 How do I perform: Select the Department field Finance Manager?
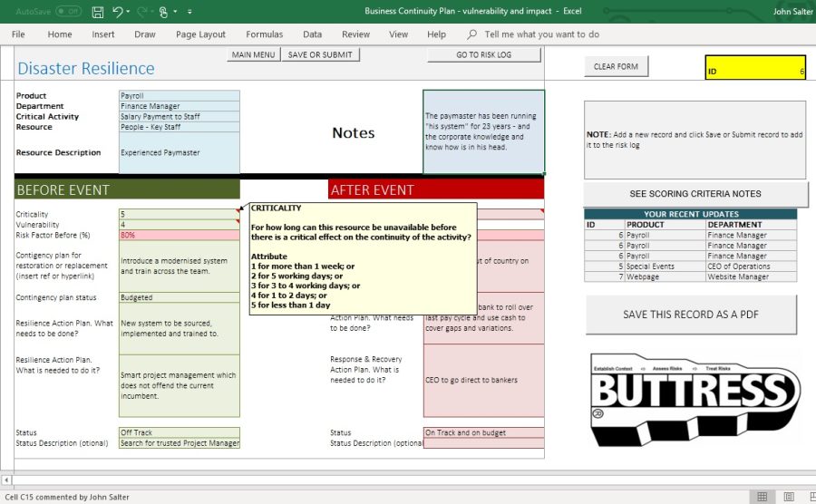point(179,106)
